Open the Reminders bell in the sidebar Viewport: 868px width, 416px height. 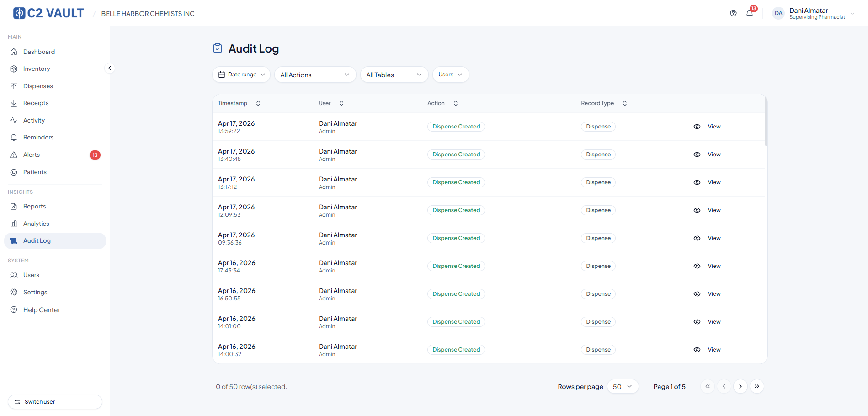(14, 137)
